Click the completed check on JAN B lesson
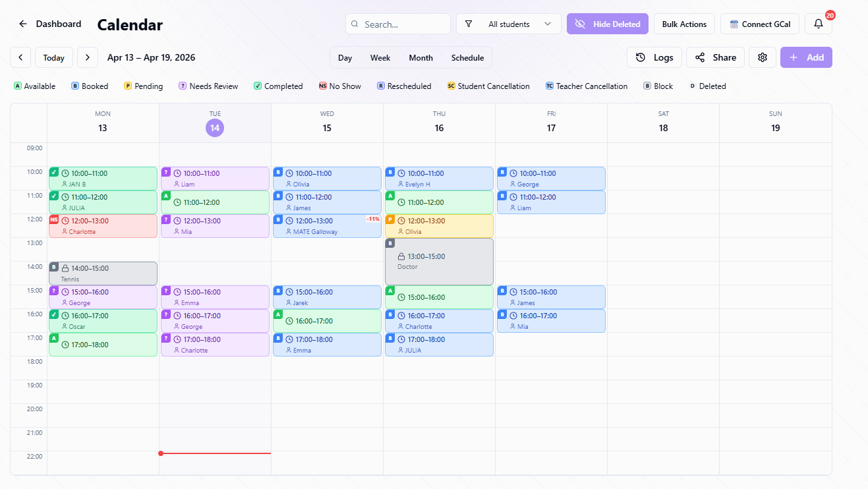Image resolution: width=868 pixels, height=489 pixels. tap(54, 172)
